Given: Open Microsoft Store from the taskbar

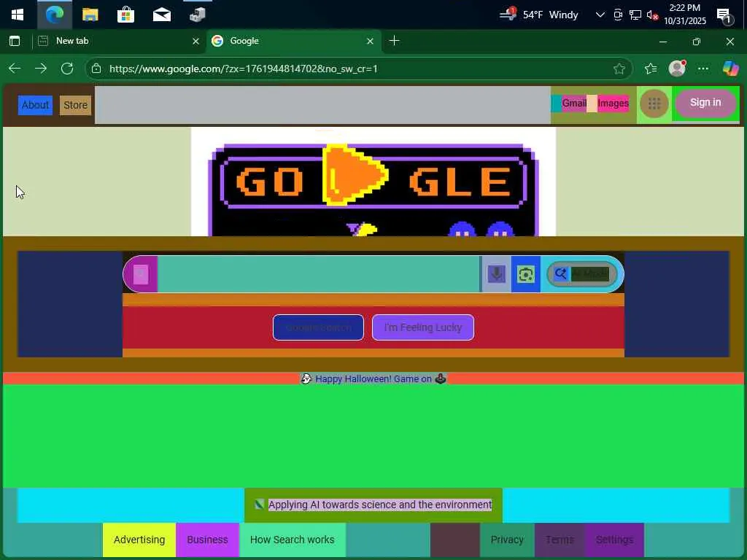Looking at the screenshot, I should click(x=125, y=15).
